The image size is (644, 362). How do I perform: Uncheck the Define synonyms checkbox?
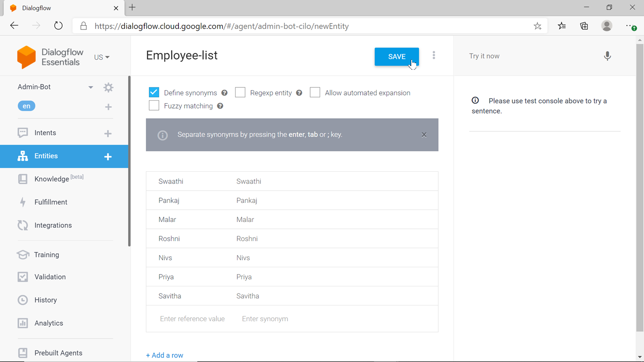pos(154,92)
